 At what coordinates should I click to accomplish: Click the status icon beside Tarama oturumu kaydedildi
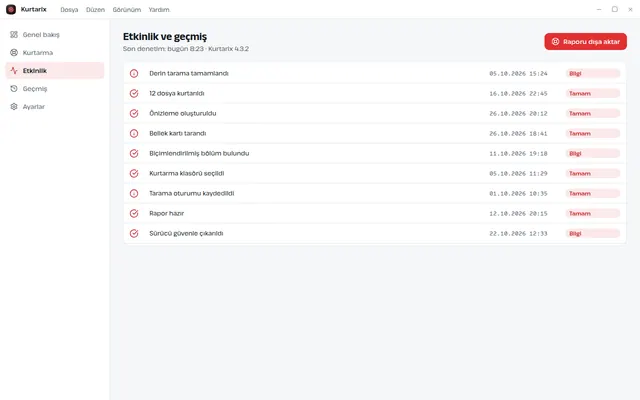coord(134,193)
